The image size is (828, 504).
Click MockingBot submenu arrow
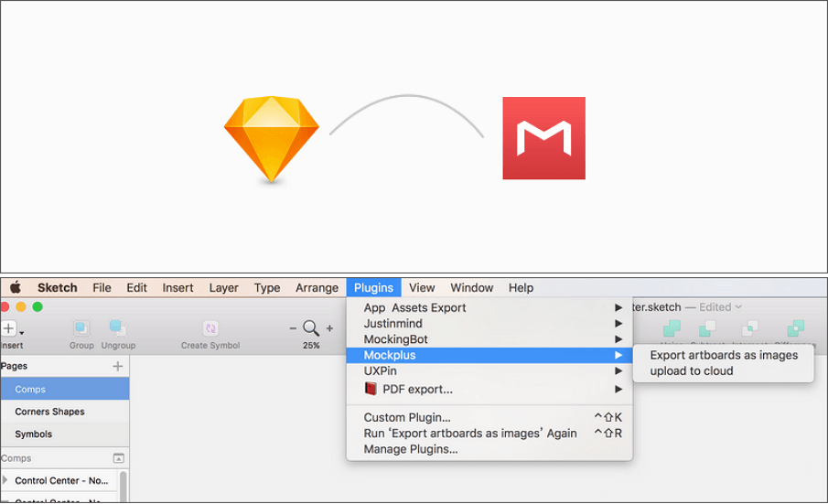[x=618, y=339]
